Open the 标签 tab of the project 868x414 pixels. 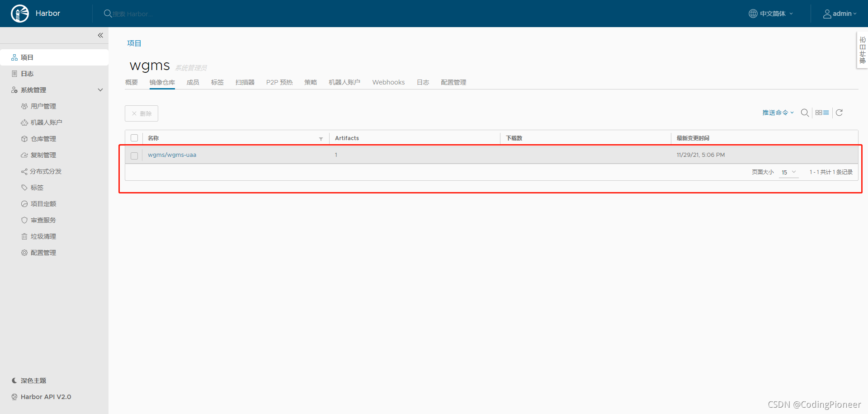pyautogui.click(x=217, y=82)
